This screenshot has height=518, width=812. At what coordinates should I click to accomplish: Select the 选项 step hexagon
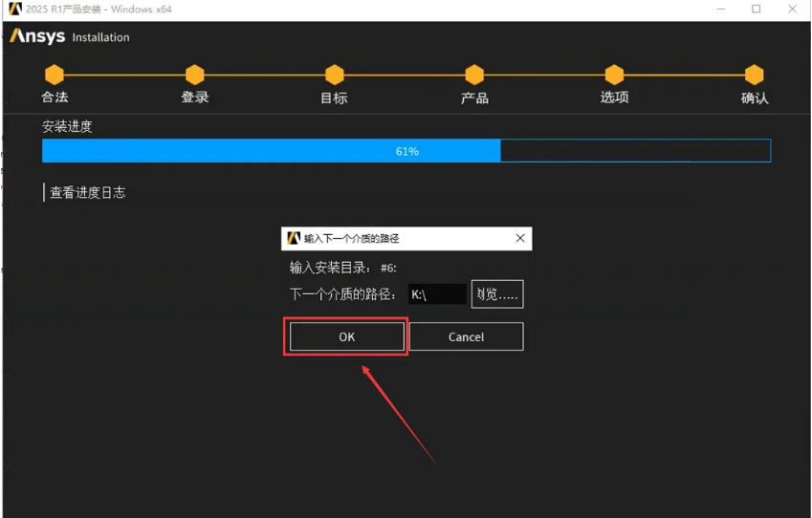pos(614,75)
